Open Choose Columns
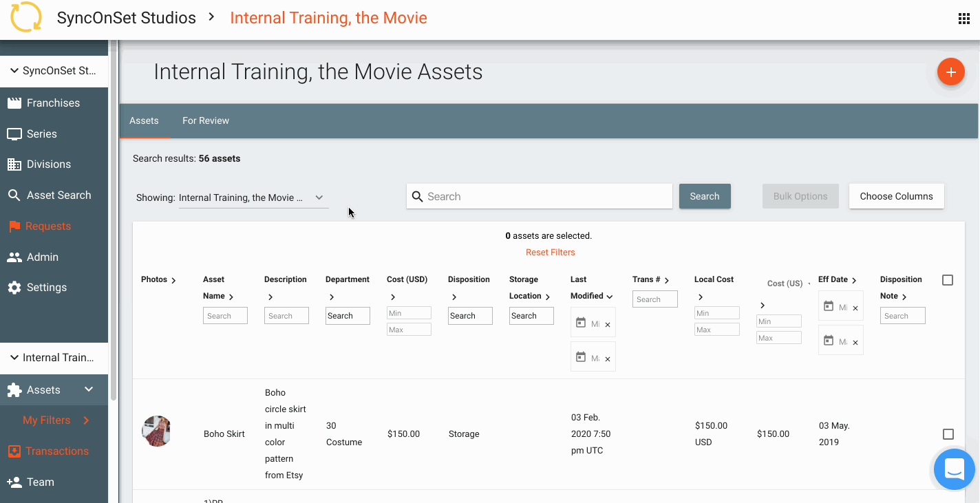The height and width of the screenshot is (503, 980). (x=896, y=196)
